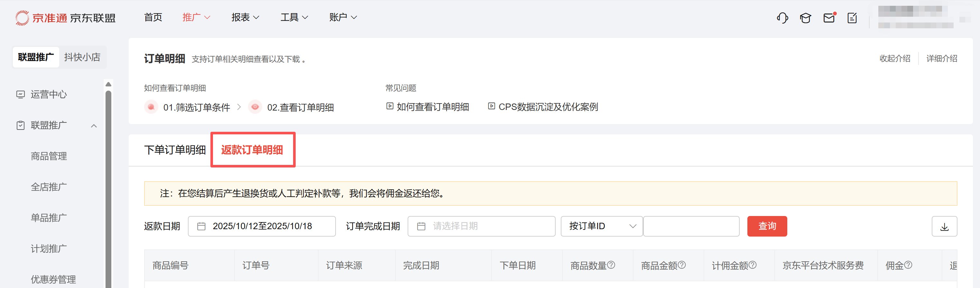Open 运营中心 in the sidebar
The height and width of the screenshot is (288, 980).
click(49, 94)
